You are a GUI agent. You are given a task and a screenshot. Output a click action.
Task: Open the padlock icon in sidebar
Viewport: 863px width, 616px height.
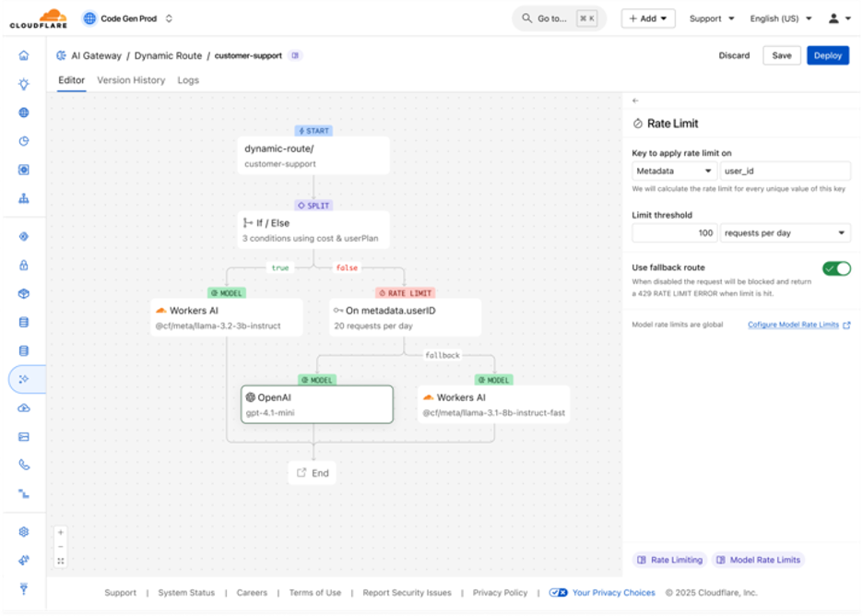click(x=24, y=265)
